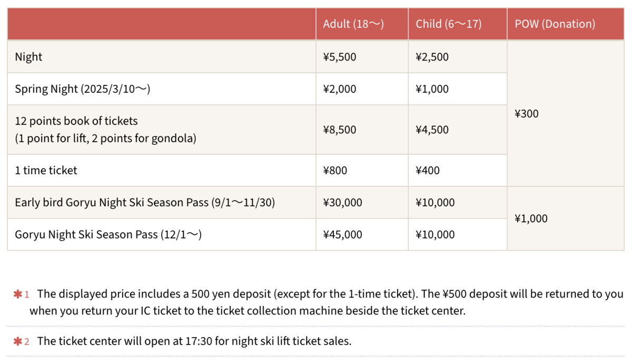This screenshot has width=632, height=364.
Task: Click the 500 yen deposit footnote text
Action: click(326, 302)
